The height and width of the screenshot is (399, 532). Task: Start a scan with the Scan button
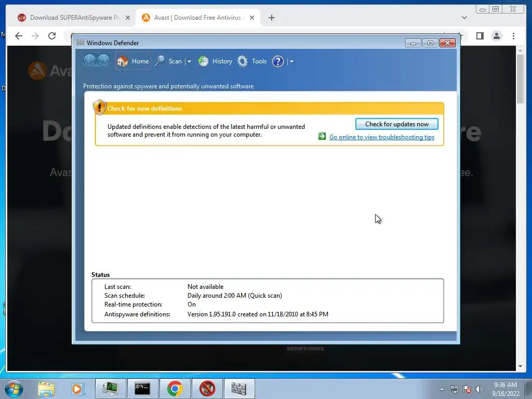tap(169, 61)
